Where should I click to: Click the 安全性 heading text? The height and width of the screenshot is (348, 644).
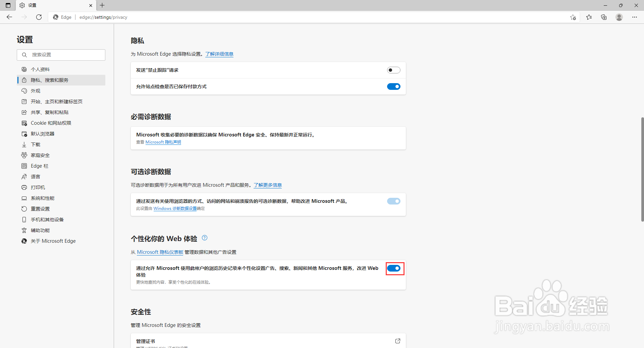pos(141,312)
